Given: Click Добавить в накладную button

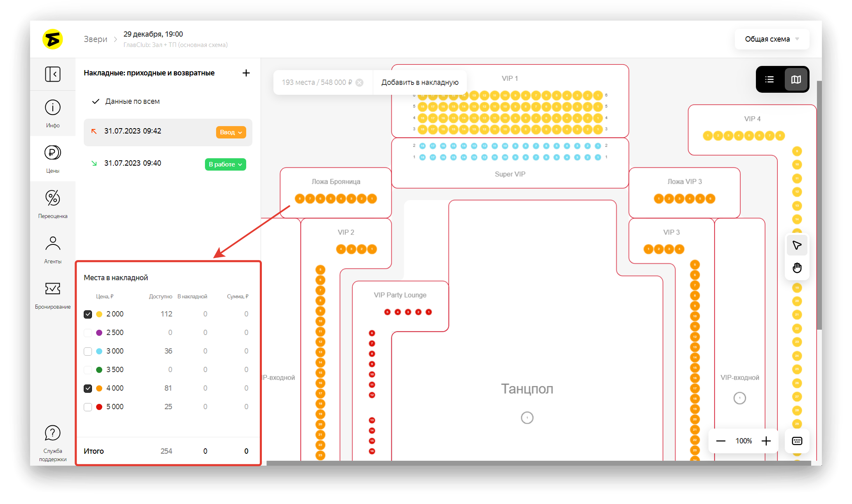Looking at the screenshot, I should point(420,82).
